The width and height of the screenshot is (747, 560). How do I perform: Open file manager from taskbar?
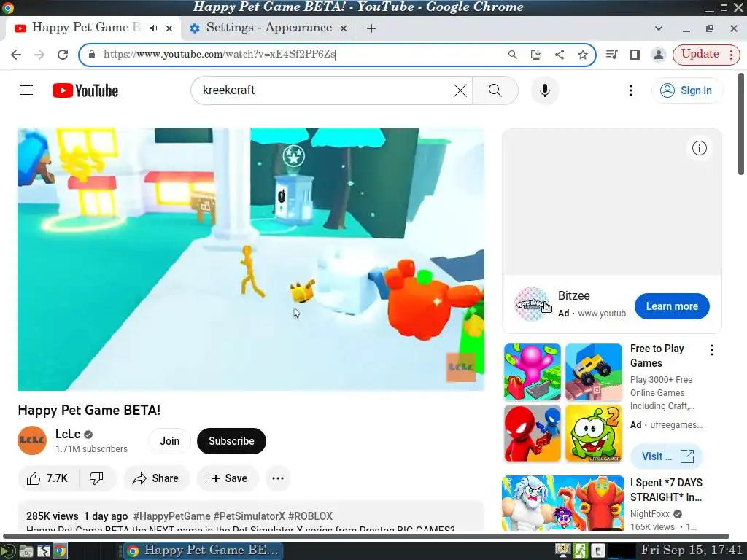click(26, 551)
